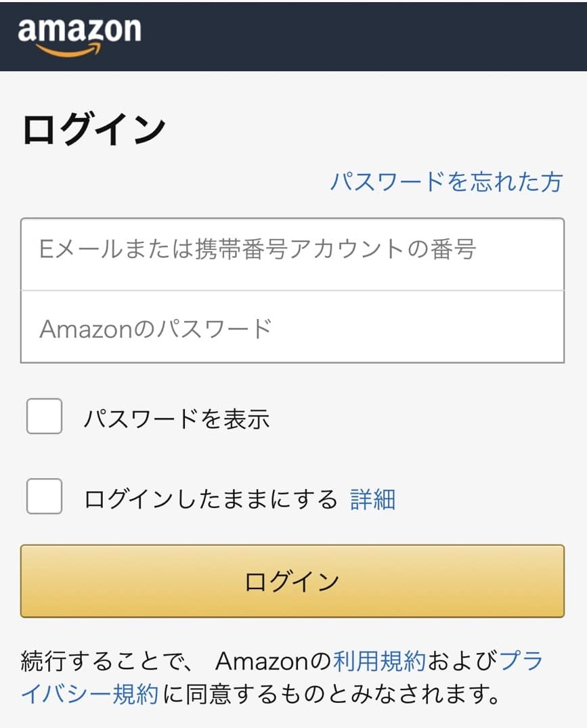Check the ログインしたままにする checkbox

click(x=45, y=496)
